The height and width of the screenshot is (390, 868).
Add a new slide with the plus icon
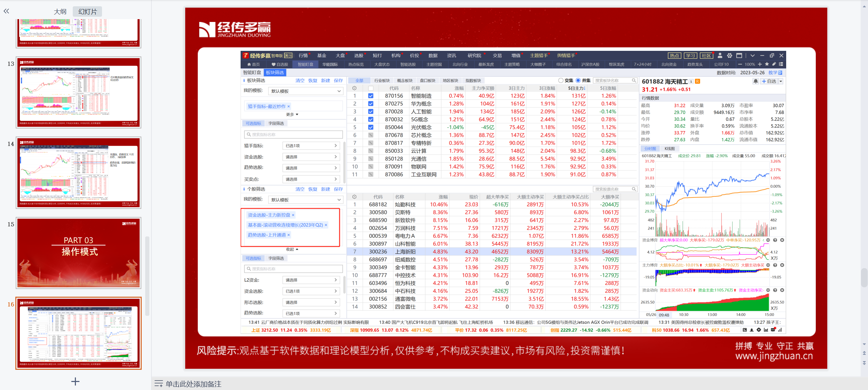[x=75, y=381]
